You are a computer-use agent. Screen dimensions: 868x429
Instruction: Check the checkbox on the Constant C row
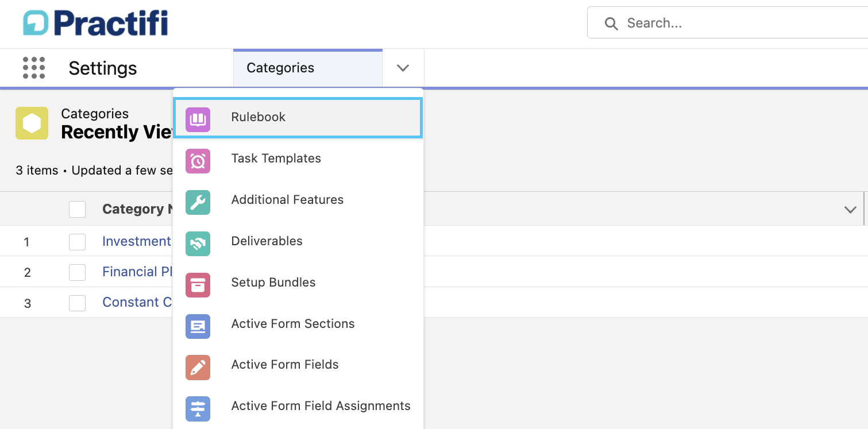[x=77, y=302]
